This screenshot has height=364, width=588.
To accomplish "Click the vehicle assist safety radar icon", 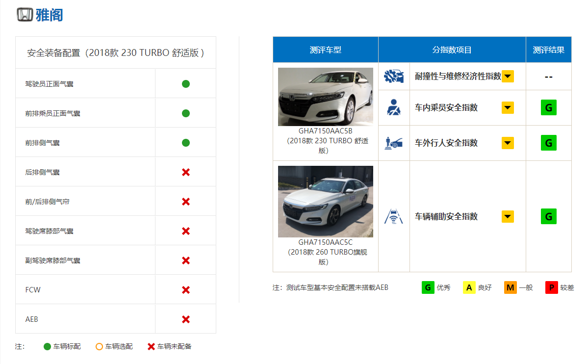I will pos(394,216).
